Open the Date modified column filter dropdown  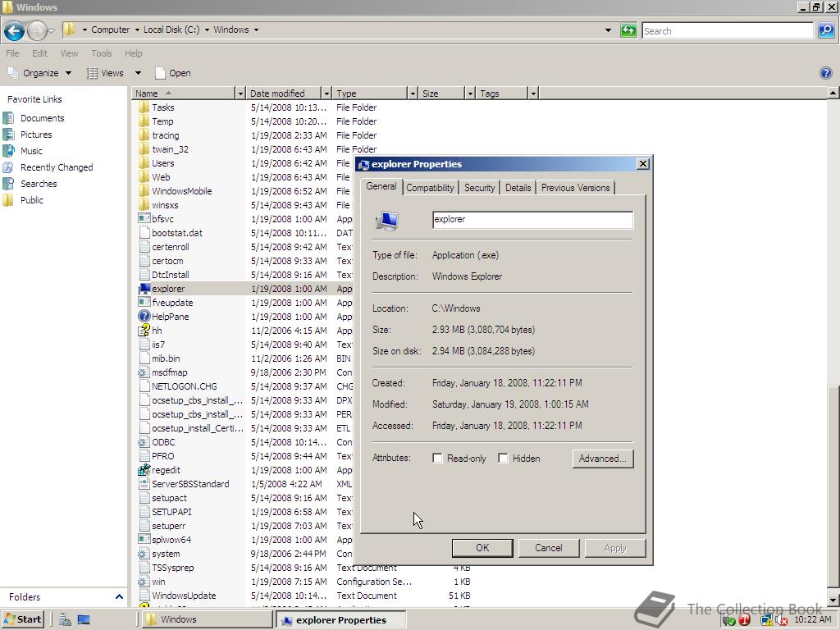(x=326, y=94)
